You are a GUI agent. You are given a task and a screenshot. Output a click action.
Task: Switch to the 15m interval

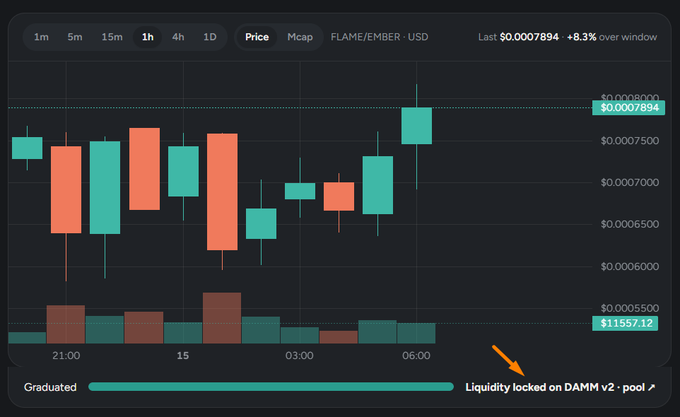tap(112, 37)
